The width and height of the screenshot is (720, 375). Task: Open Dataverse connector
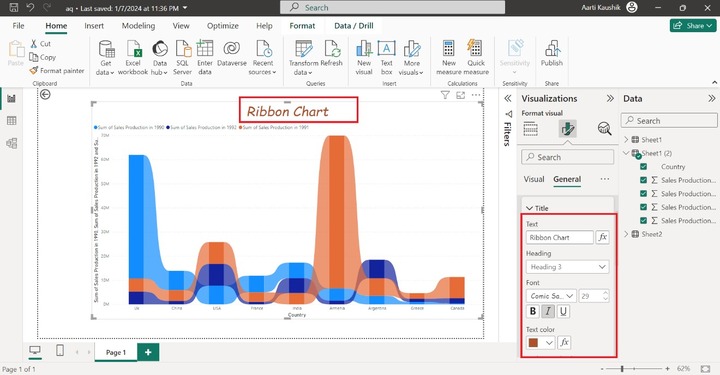[x=232, y=54]
